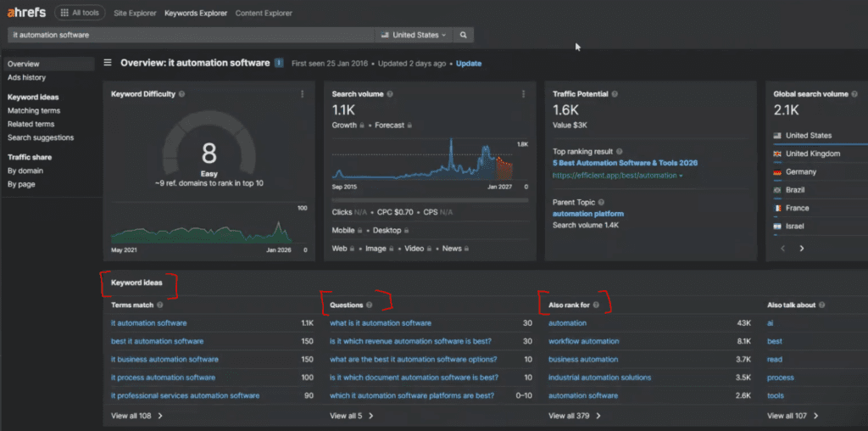The width and height of the screenshot is (868, 431).
Task: Click lock icon next to Mobile
Action: tap(359, 231)
